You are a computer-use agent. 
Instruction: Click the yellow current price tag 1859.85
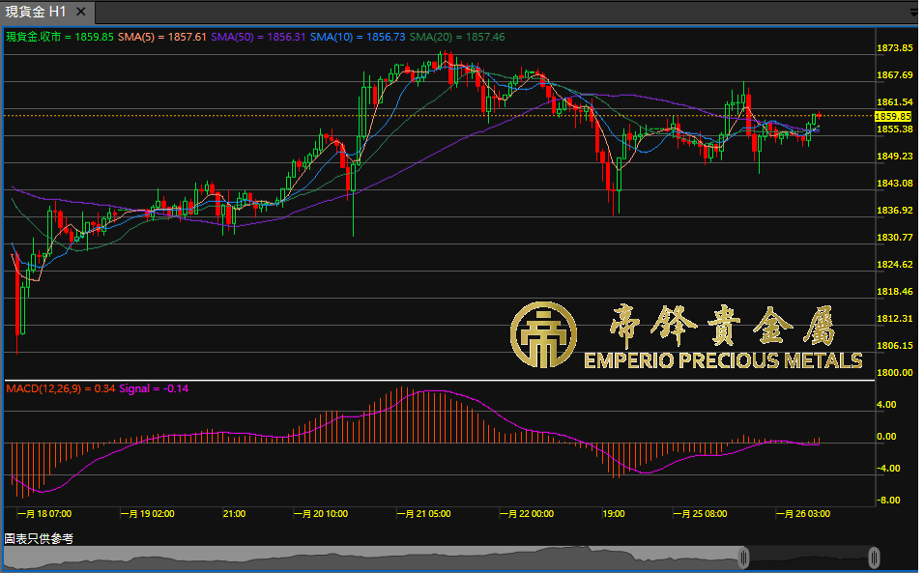click(893, 117)
